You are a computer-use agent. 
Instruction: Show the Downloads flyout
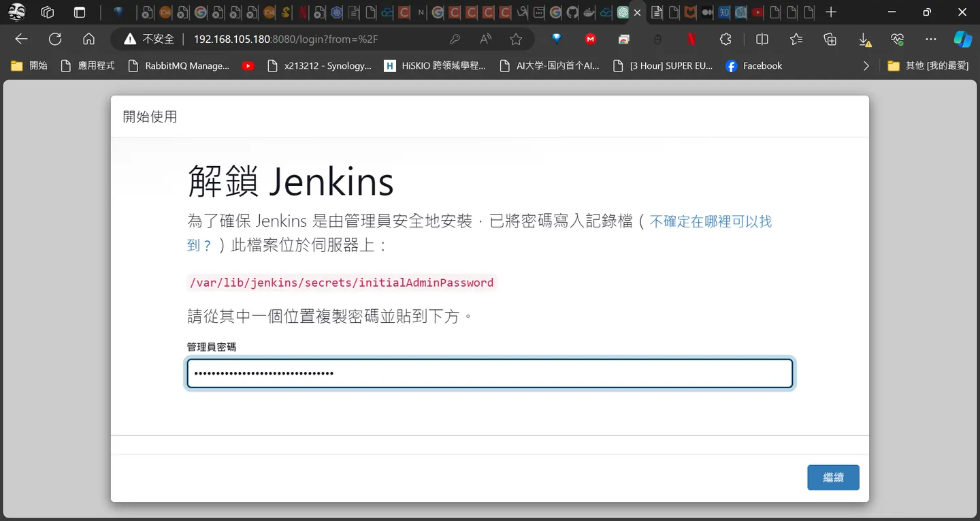[x=864, y=40]
